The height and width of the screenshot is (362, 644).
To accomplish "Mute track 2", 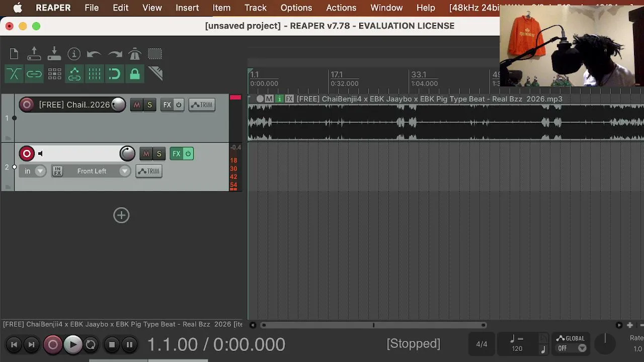I will (146, 154).
